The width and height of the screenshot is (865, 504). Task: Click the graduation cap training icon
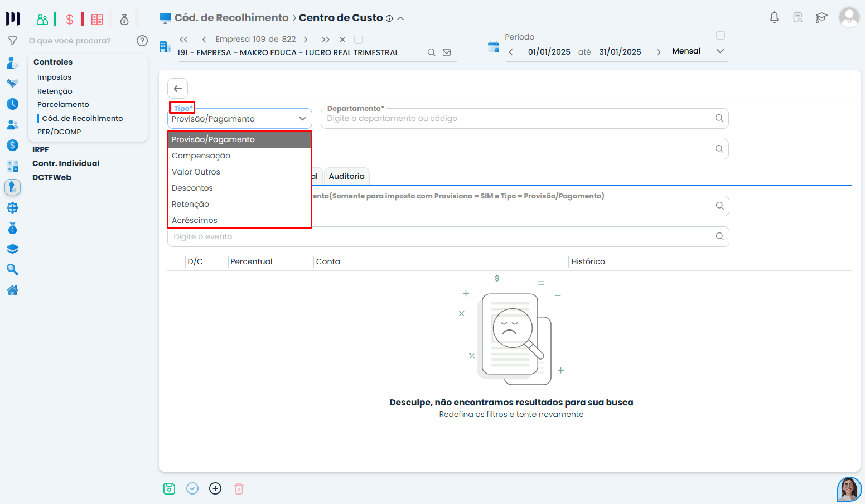pos(821,17)
